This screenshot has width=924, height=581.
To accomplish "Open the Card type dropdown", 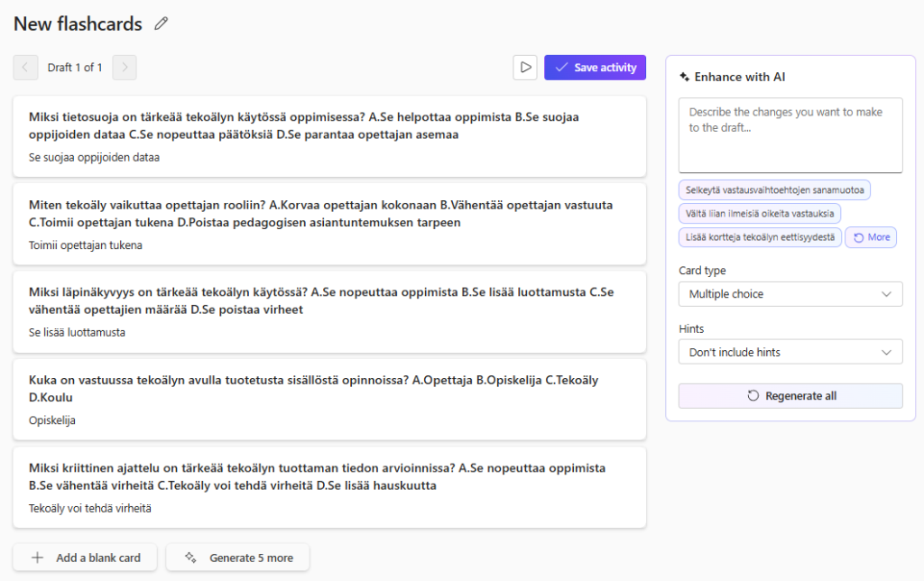I will [790, 294].
